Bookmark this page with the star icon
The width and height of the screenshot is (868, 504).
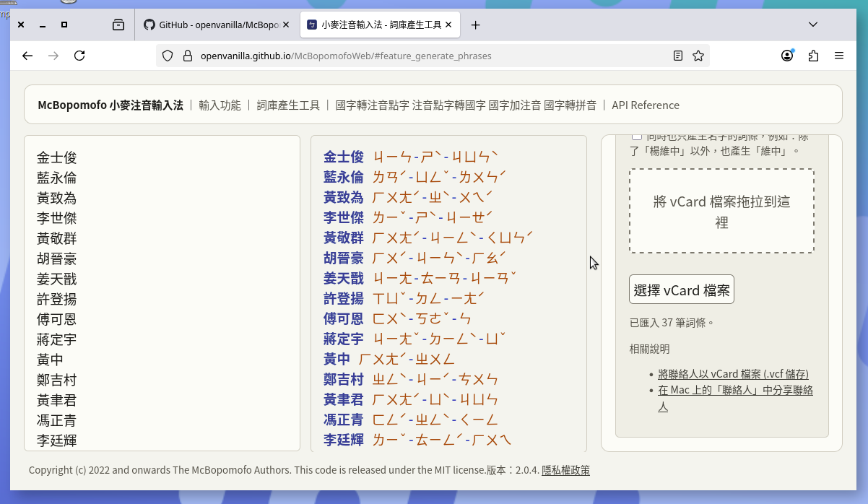[698, 56]
